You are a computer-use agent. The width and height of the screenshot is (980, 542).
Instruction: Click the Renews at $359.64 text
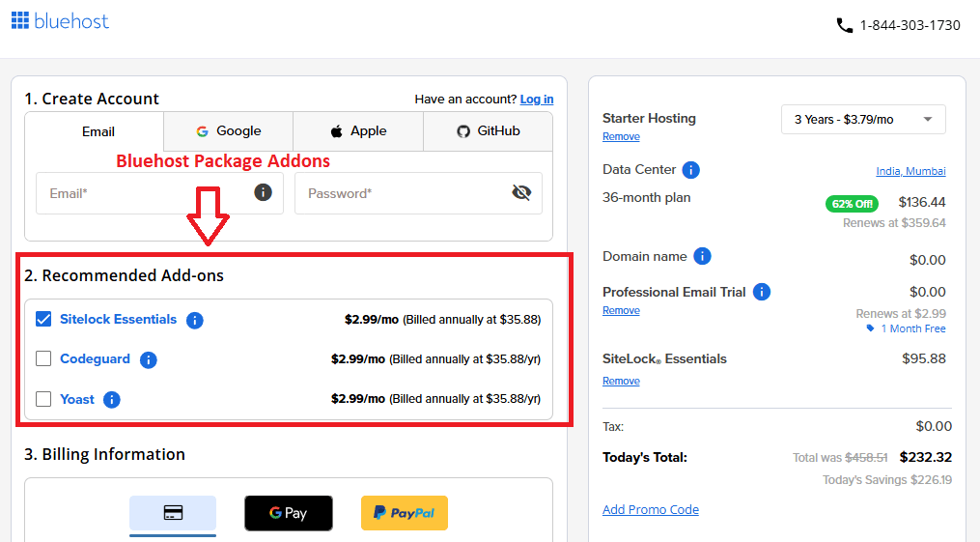[894, 223]
